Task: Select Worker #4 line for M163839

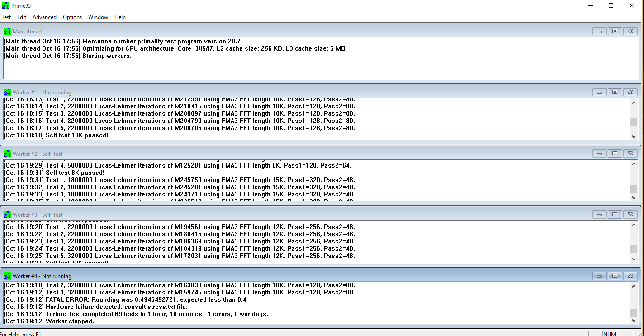Action: pos(180,285)
